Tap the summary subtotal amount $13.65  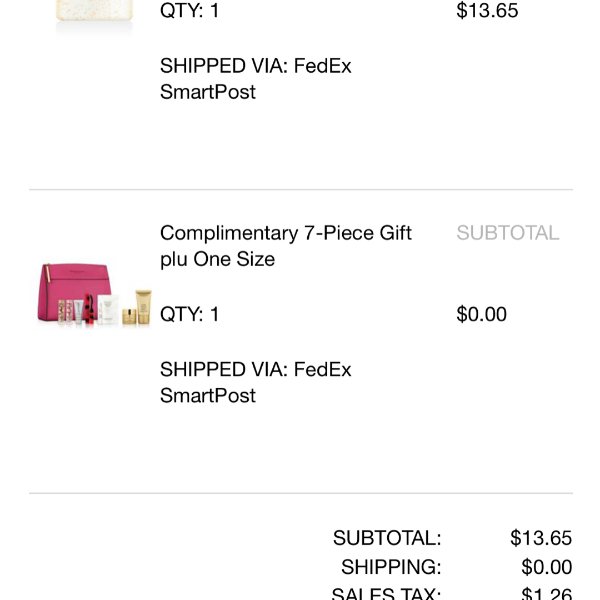click(541, 538)
